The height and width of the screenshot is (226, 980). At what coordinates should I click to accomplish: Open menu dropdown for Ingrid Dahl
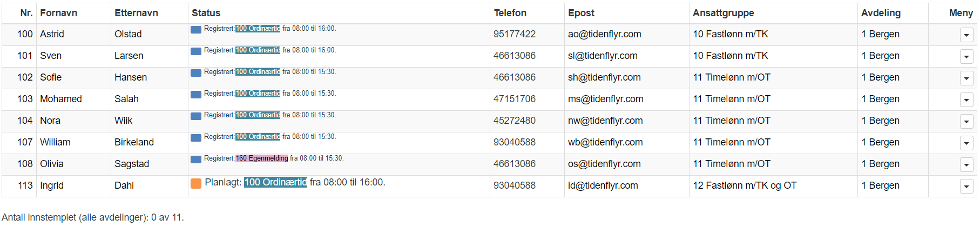coord(967,187)
